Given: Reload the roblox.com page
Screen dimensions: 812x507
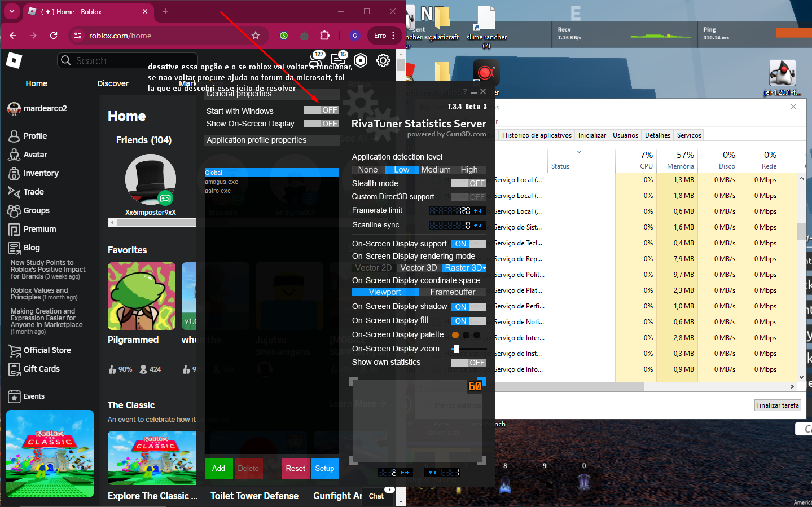Looking at the screenshot, I should tap(54, 36).
